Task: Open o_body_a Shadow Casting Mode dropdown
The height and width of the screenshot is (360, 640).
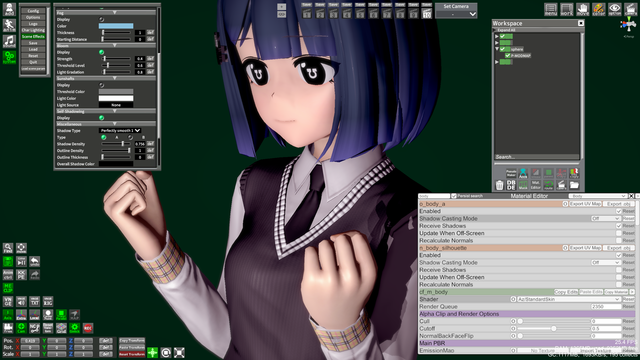Action: (x=606, y=218)
